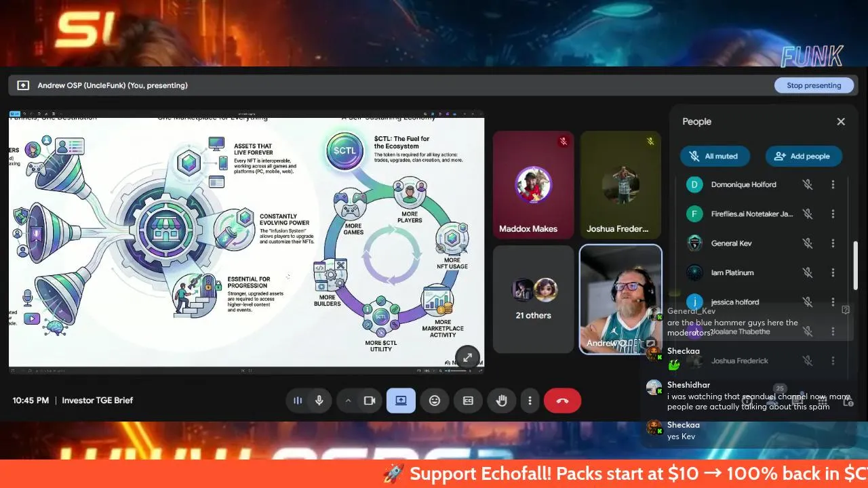Click Andrew OSP (UncleFunk) presenting label
868x488 pixels.
(113, 85)
